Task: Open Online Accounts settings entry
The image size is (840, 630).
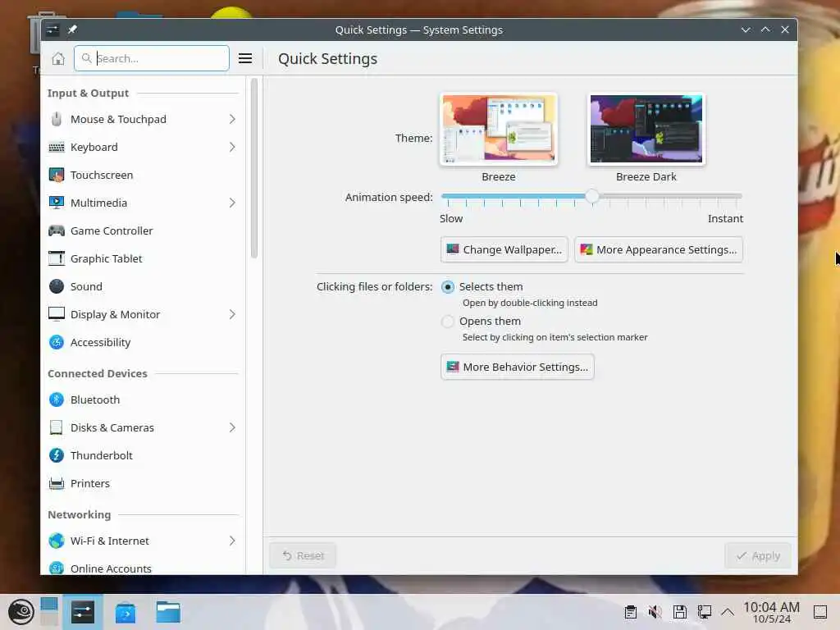Action: (143, 568)
